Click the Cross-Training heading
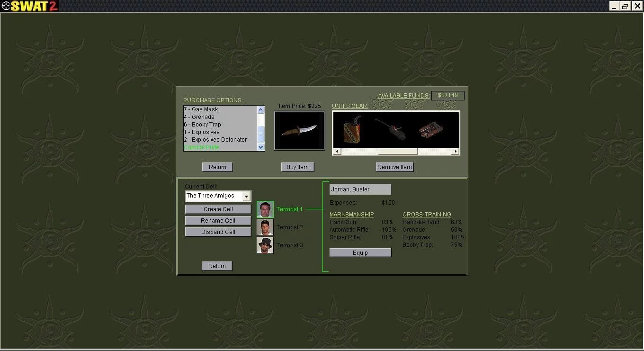644x351 pixels. [427, 215]
